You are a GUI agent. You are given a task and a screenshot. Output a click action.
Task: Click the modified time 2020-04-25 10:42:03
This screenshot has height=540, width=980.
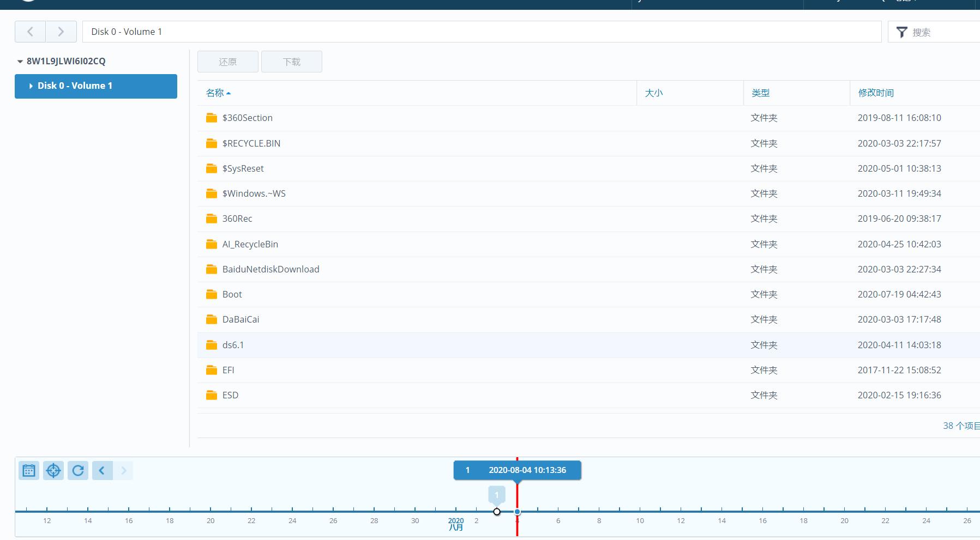point(899,244)
